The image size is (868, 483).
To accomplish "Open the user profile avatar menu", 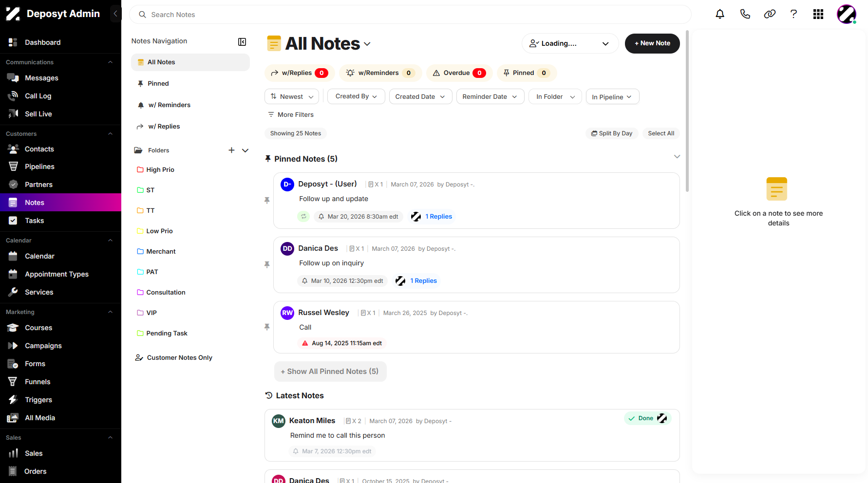I will 847,14.
